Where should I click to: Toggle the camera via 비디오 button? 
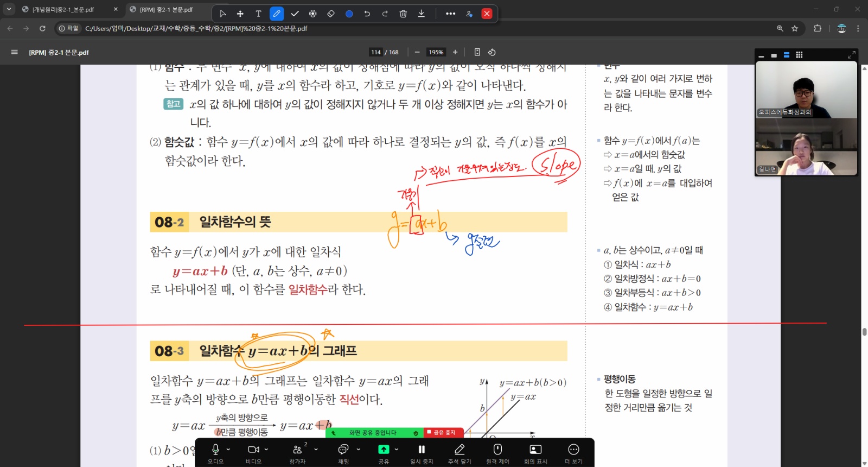pos(253,453)
